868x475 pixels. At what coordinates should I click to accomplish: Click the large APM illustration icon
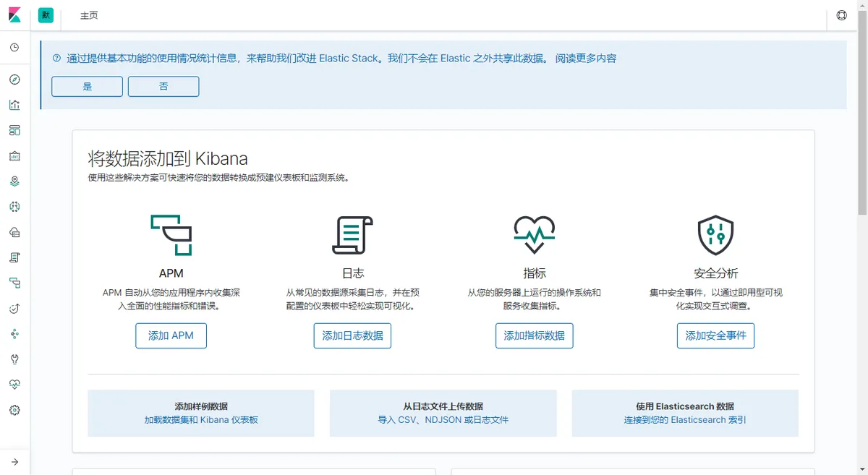[171, 235]
